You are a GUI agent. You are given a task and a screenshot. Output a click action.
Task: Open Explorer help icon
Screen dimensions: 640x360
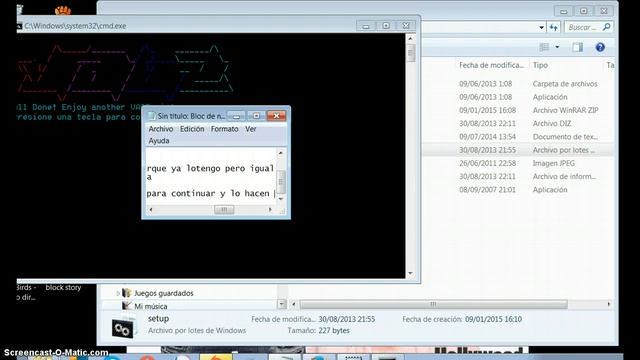(600, 47)
